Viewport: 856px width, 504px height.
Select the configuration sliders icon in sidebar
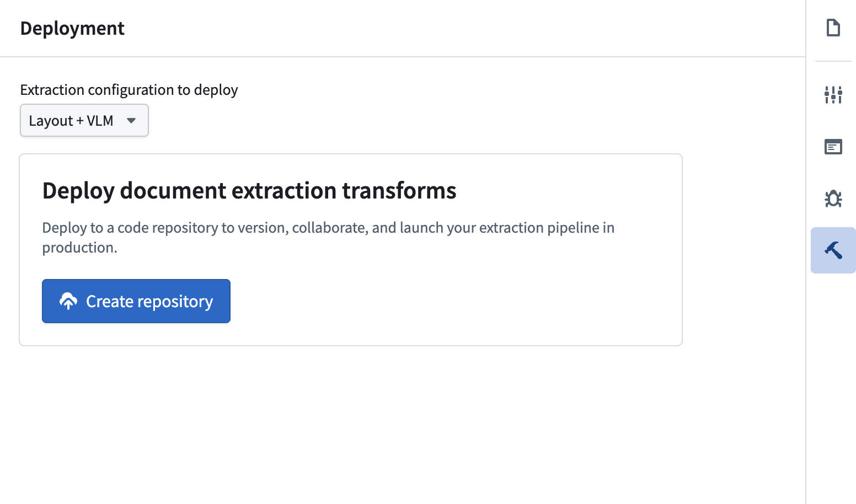[833, 95]
